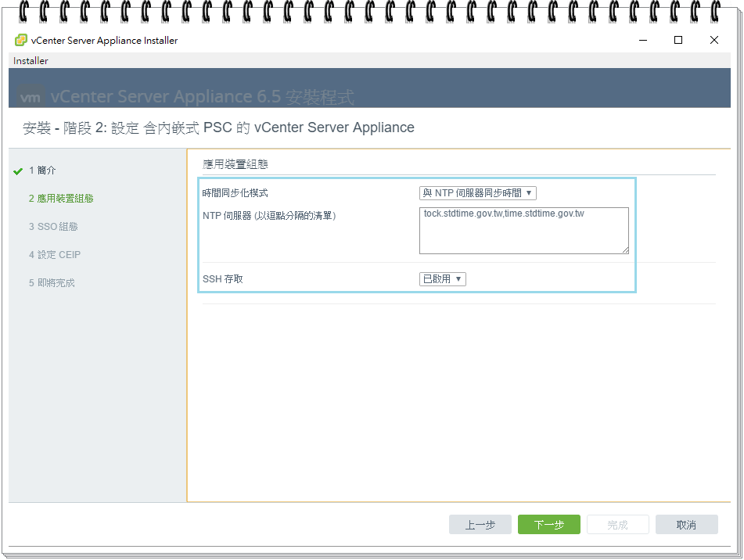Click the 完成 button

pos(618,525)
